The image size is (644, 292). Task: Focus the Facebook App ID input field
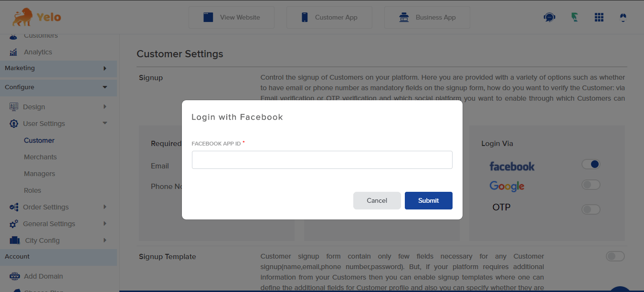[322, 160]
